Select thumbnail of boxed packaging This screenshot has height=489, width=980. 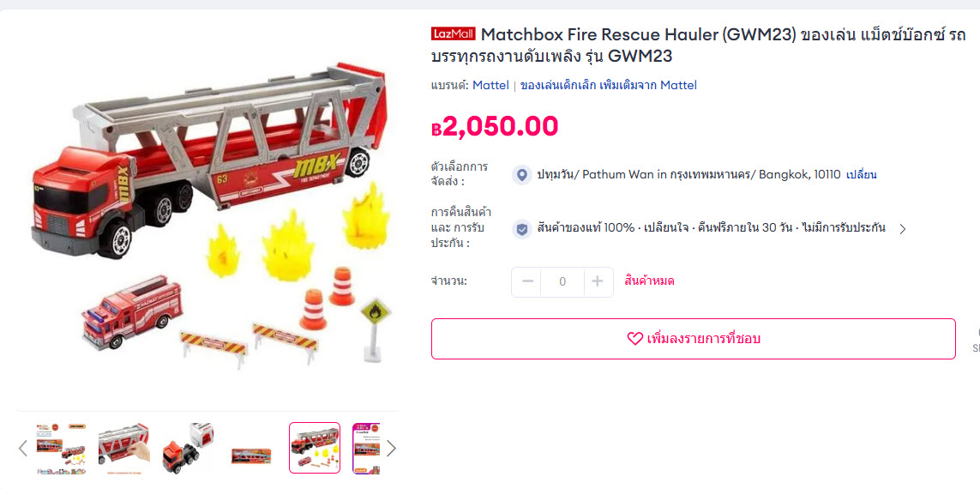coord(251,449)
